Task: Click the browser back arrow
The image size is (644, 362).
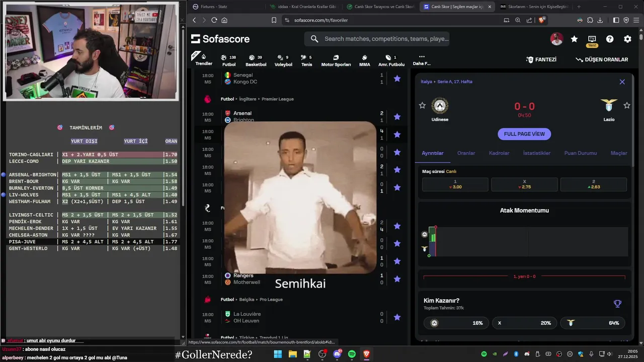Action: point(194,20)
